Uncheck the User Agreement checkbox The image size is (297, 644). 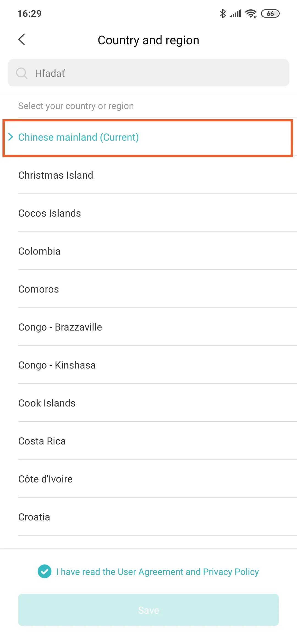pyautogui.click(x=45, y=571)
